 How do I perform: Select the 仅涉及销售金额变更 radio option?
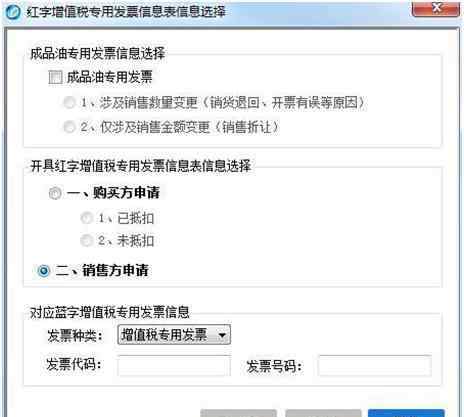69,127
